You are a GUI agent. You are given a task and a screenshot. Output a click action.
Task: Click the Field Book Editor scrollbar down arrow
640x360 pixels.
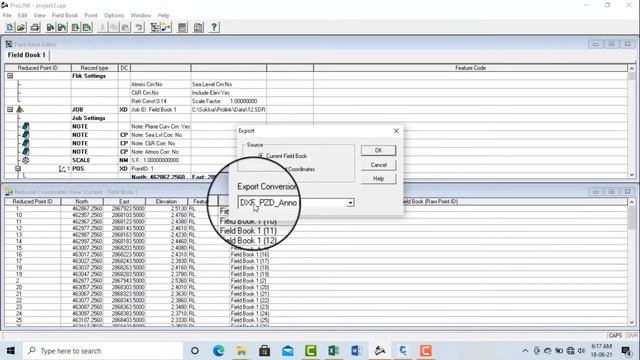coord(631,175)
